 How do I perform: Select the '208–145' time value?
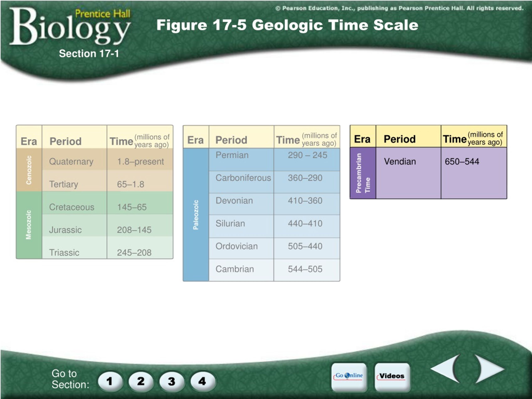point(134,230)
